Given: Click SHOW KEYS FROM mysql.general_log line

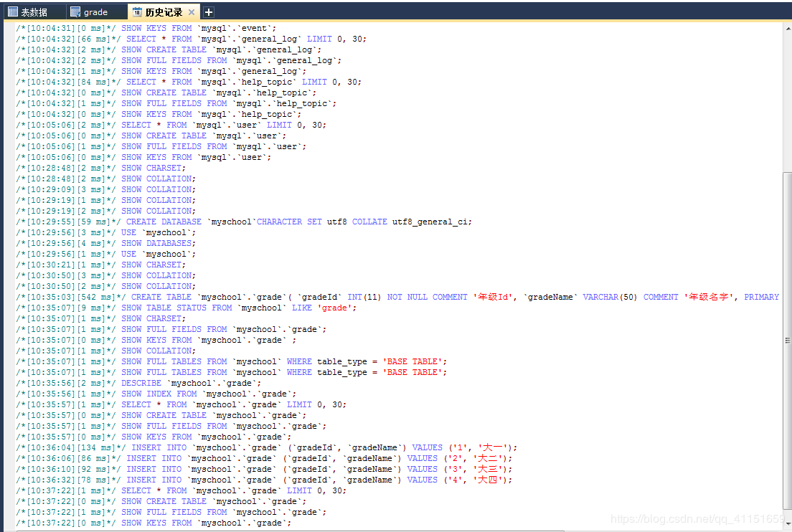Looking at the screenshot, I should [161, 71].
